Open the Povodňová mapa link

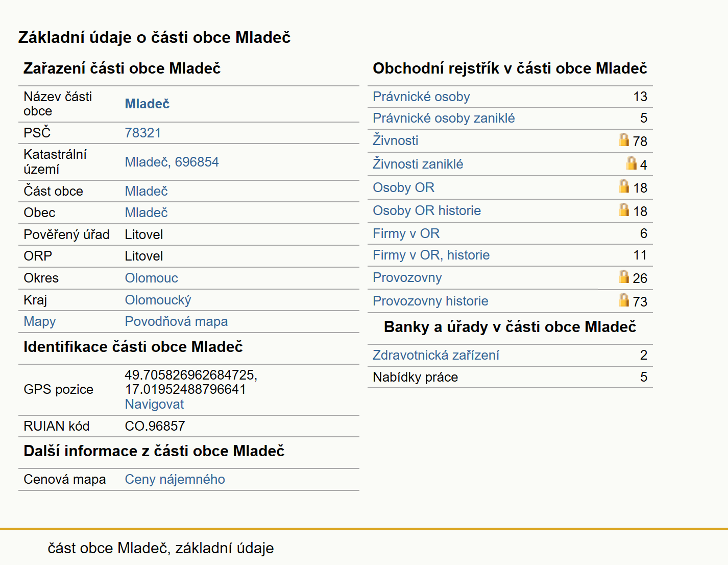pos(176,321)
